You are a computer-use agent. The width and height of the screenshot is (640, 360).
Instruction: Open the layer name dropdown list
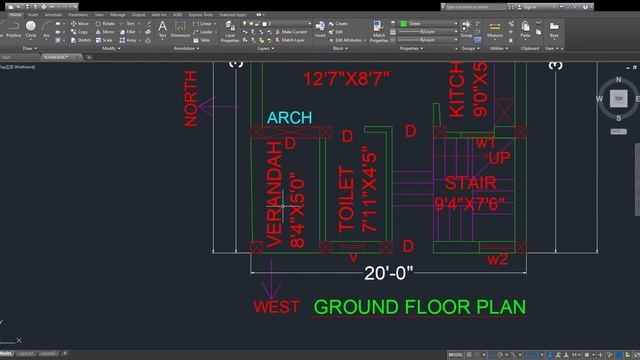pyautogui.click(x=309, y=24)
